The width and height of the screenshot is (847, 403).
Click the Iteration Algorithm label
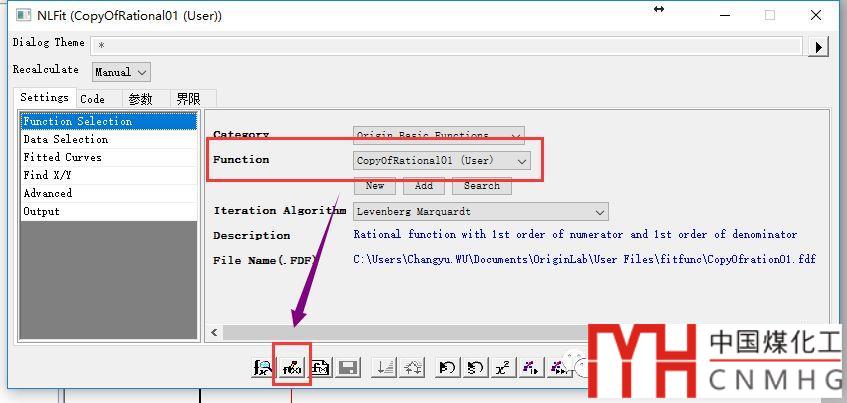(280, 211)
